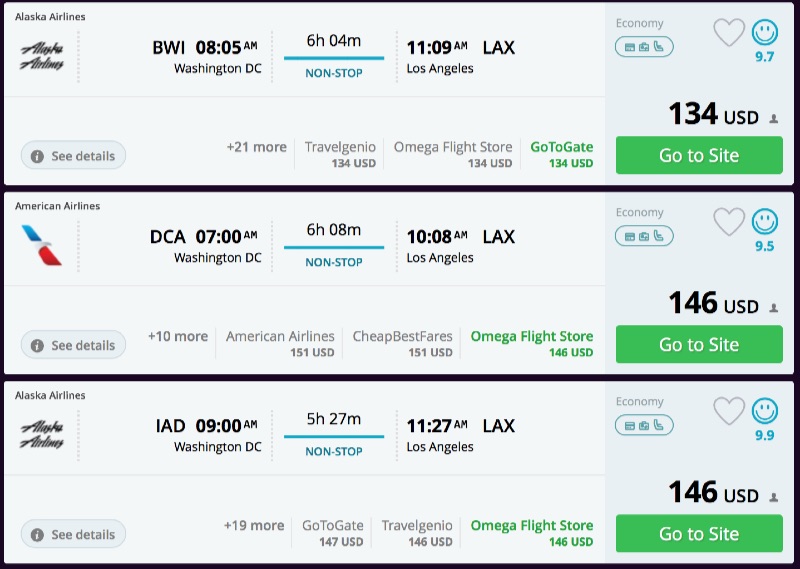
Task: Go to Site for the 134 USD flight
Action: tap(699, 155)
